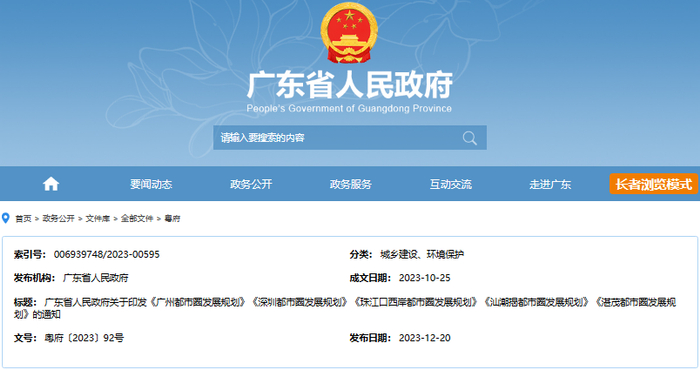Click the blue location pin icon
The image size is (700, 370).
[x=5, y=218]
